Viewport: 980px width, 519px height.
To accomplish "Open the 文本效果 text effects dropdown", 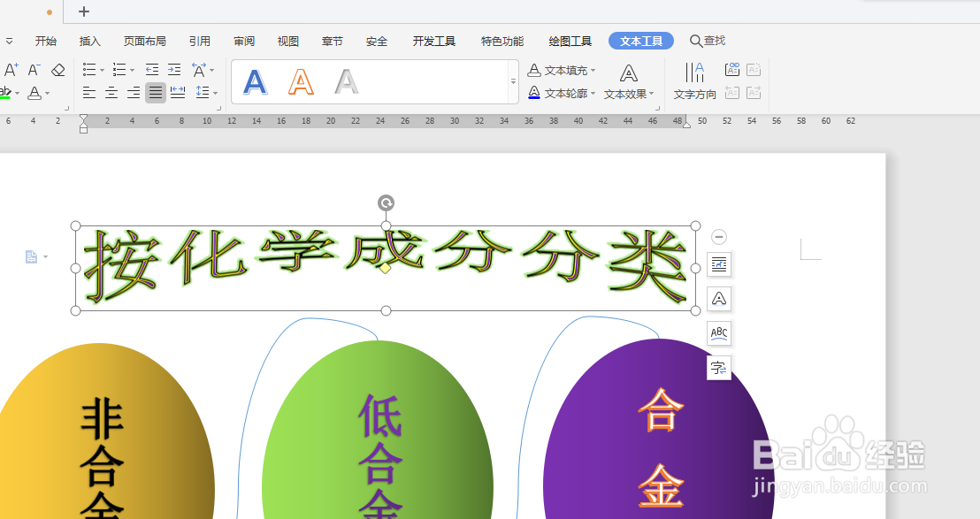I will coord(628,92).
